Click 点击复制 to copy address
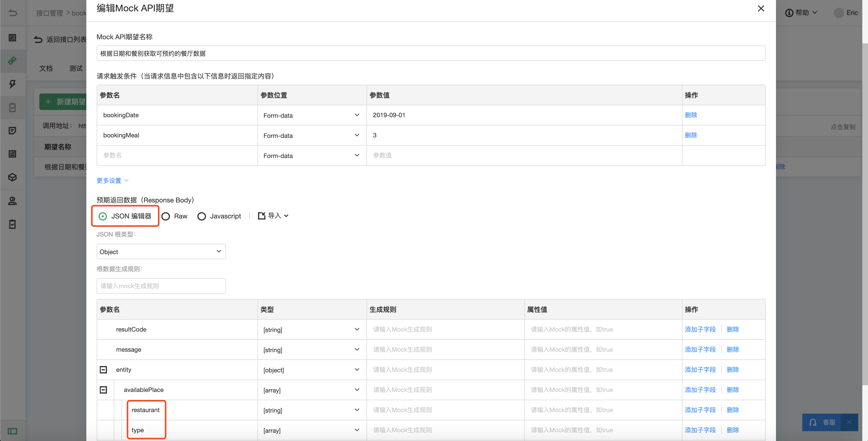This screenshot has width=868, height=441. click(843, 127)
